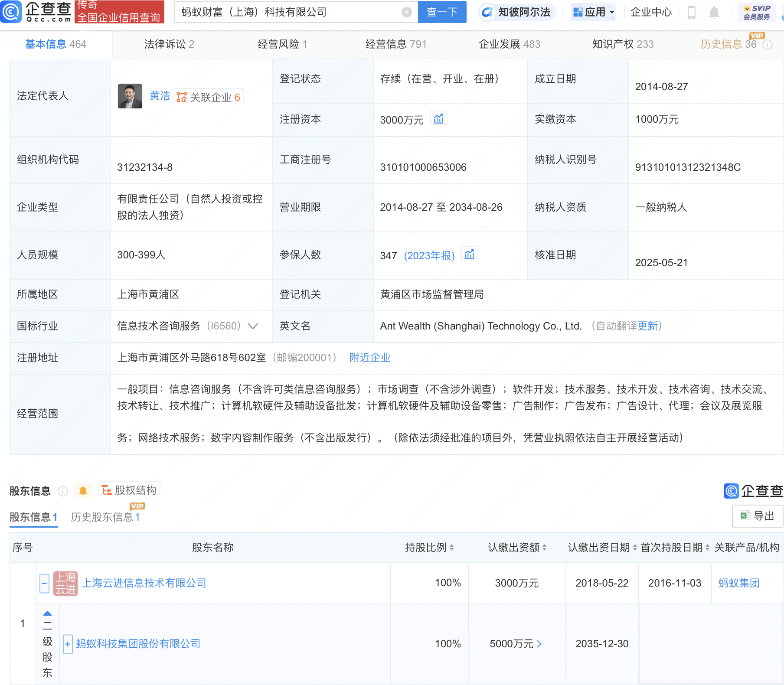Open the 应用 dropdown menu
This screenshot has width=784, height=685.
[594, 12]
